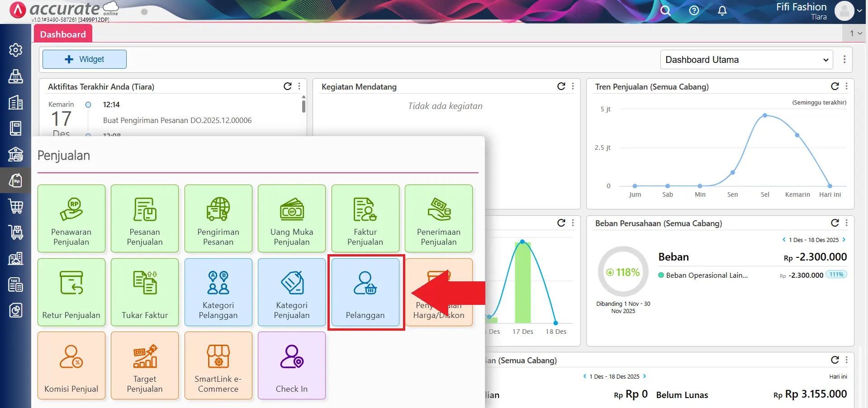The image size is (868, 408).
Task: Switch to the Dashboard tab
Action: pyautogui.click(x=63, y=34)
